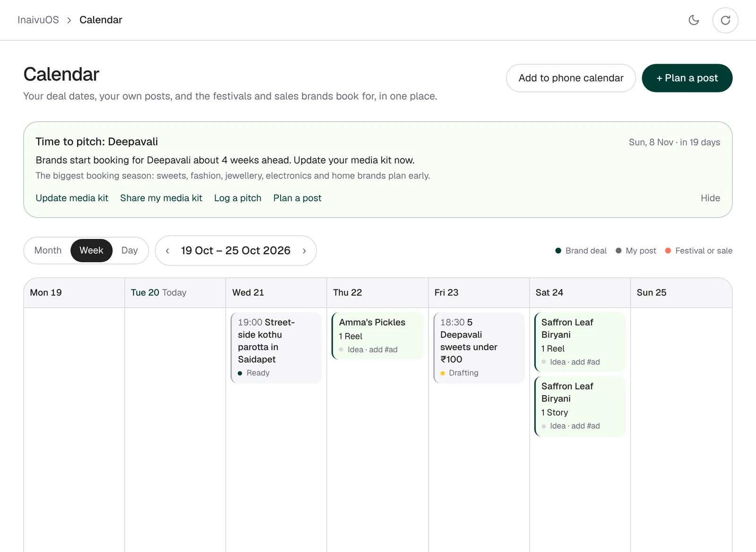Viewport: 756px width, 552px height.
Task: Select the Thu 22 day header
Action: pos(378,293)
